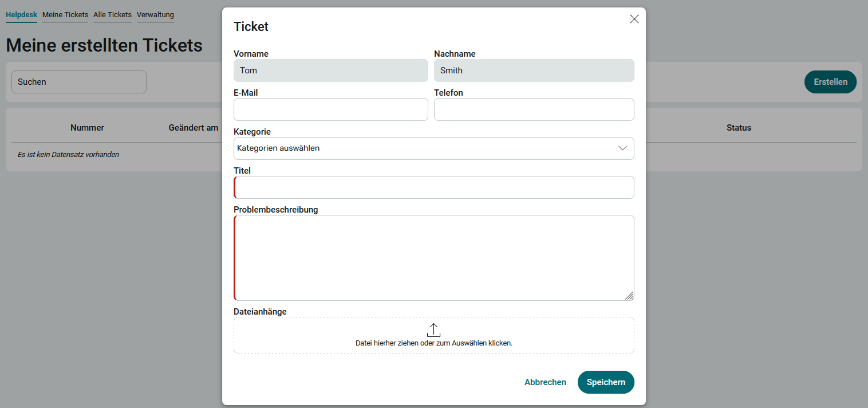
Task: Expand the Kategorie dropdown chevron
Action: 623,148
